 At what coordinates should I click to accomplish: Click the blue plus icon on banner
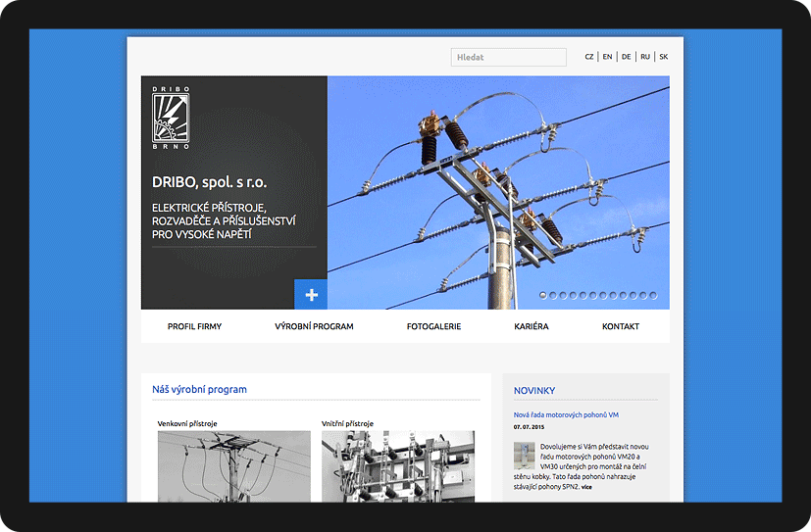click(311, 294)
